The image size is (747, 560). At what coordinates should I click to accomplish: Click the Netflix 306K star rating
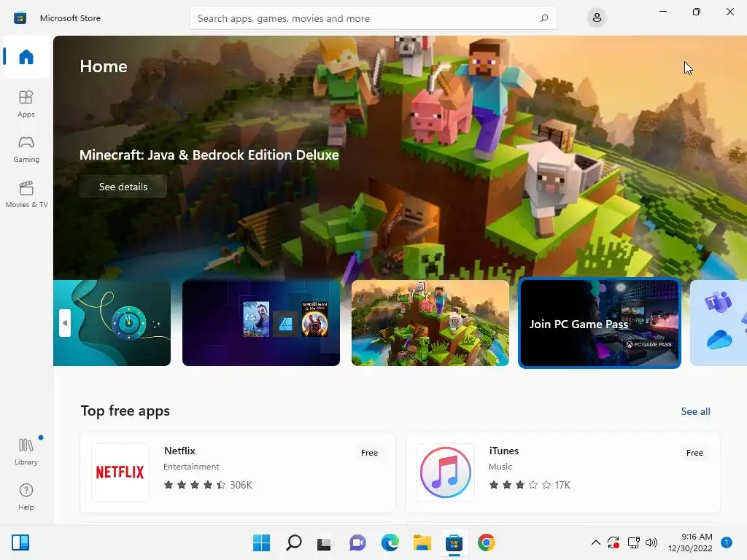tap(208, 485)
